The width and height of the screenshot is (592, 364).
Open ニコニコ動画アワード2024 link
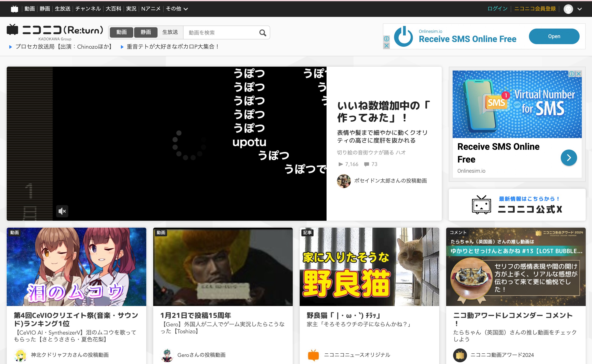(502, 355)
